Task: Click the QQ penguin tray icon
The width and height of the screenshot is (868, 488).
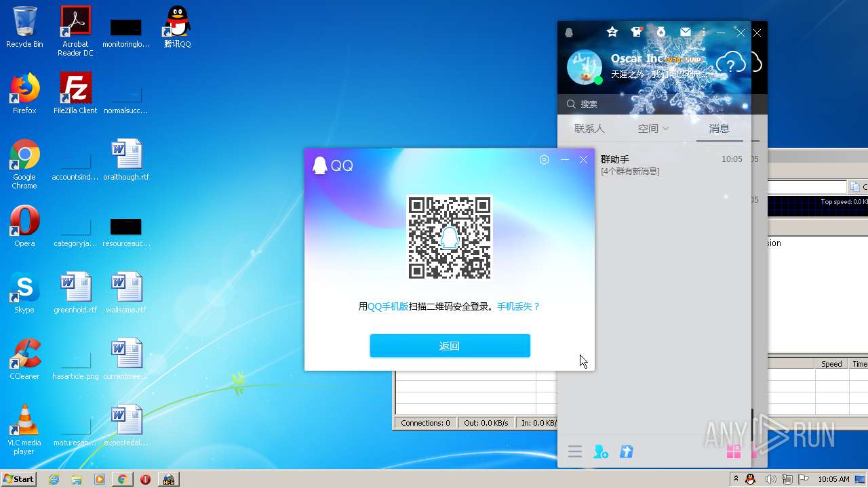Action: coord(751,479)
